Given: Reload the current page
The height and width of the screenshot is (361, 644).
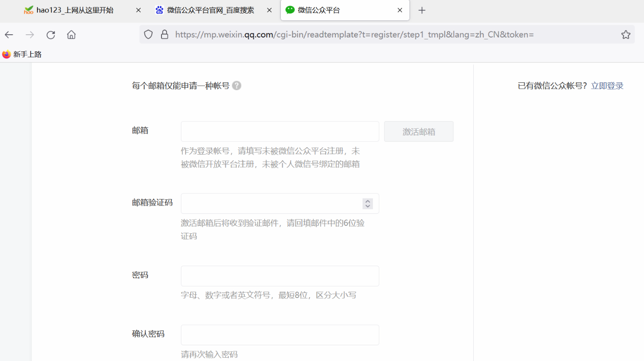Looking at the screenshot, I should [51, 35].
